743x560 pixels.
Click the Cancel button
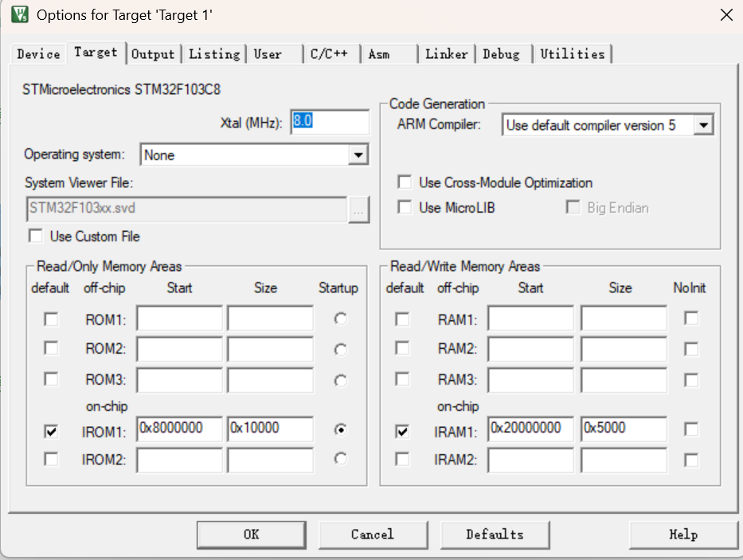[x=373, y=535]
